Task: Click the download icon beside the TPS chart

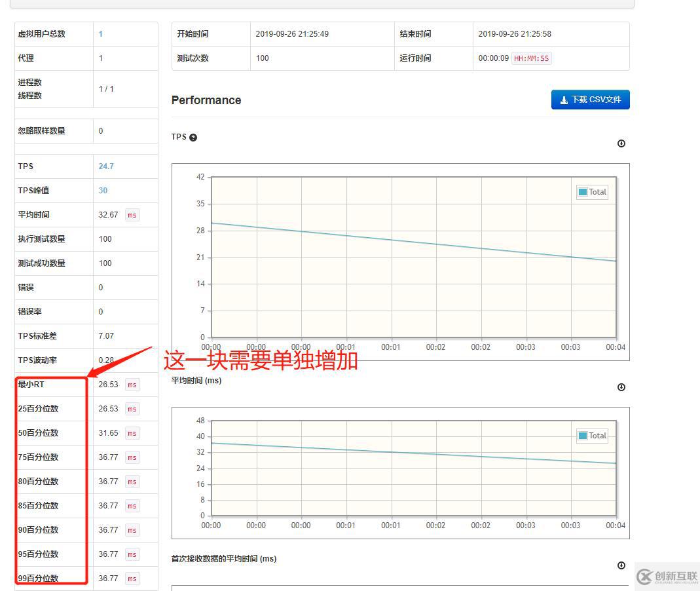Action: [x=621, y=143]
